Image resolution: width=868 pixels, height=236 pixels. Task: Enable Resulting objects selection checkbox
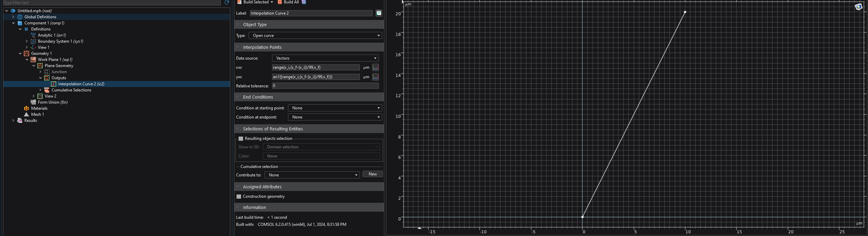tap(241, 138)
